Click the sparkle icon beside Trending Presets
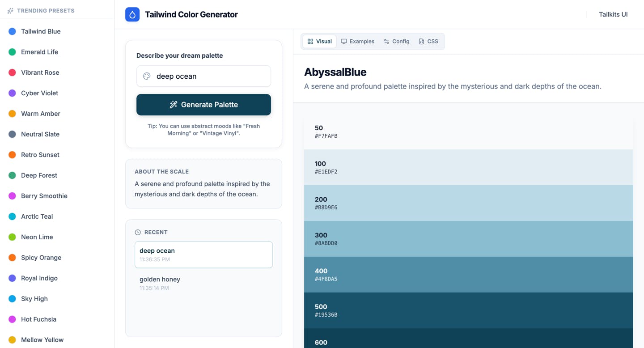Screen dimensions: 644x348 point(10,11)
